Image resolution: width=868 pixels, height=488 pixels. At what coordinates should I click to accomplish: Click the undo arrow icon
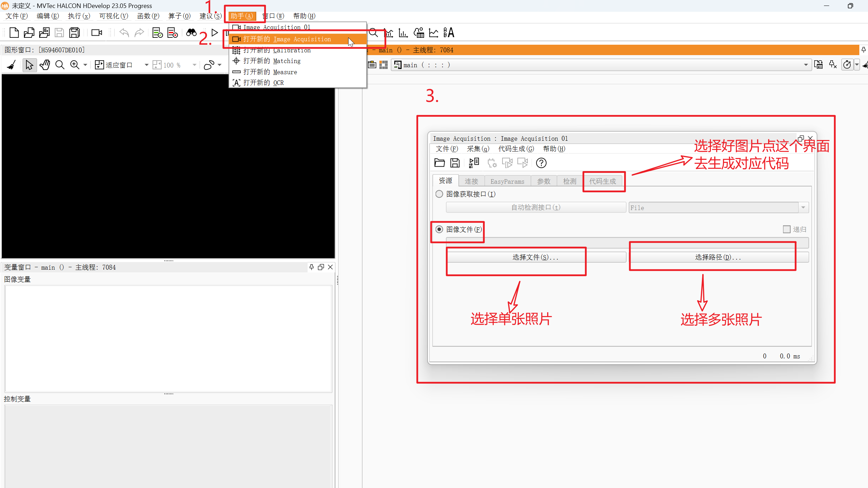(x=124, y=33)
